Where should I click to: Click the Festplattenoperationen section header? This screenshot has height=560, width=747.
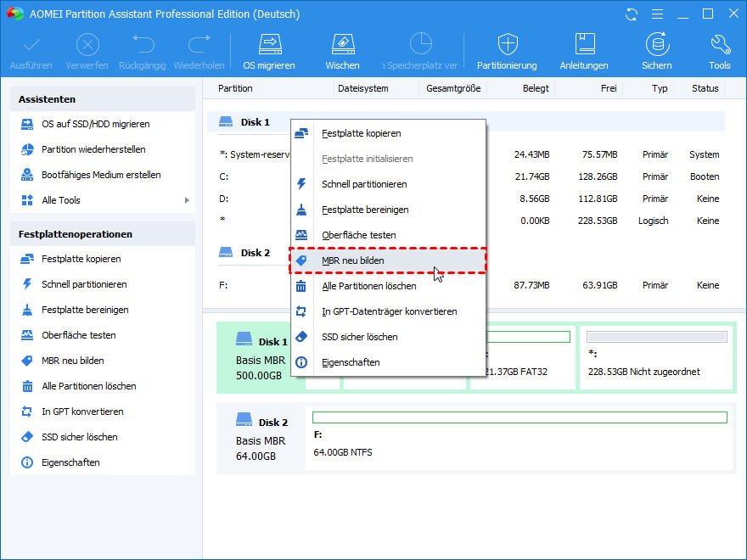tap(103, 234)
